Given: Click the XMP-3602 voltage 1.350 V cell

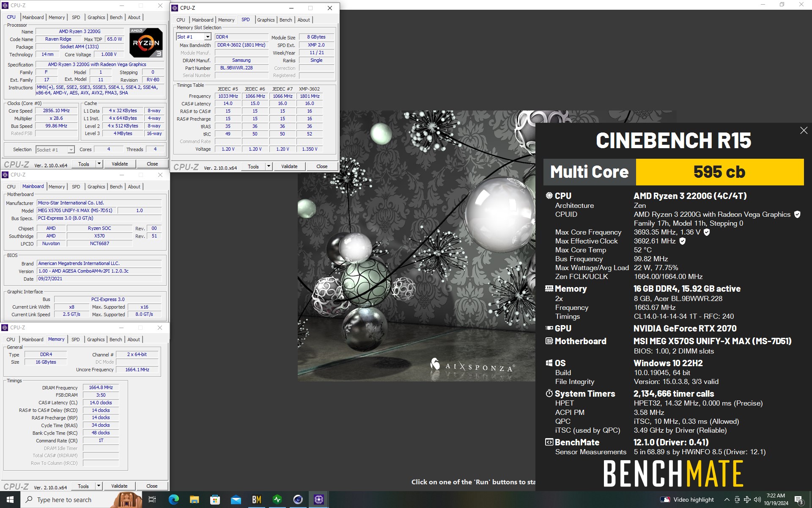Looking at the screenshot, I should pyautogui.click(x=310, y=149).
